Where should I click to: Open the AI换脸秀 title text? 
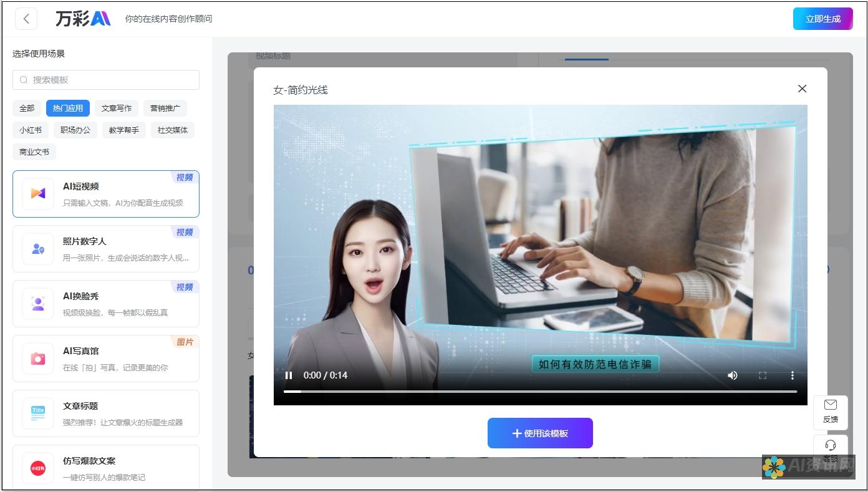coord(81,296)
